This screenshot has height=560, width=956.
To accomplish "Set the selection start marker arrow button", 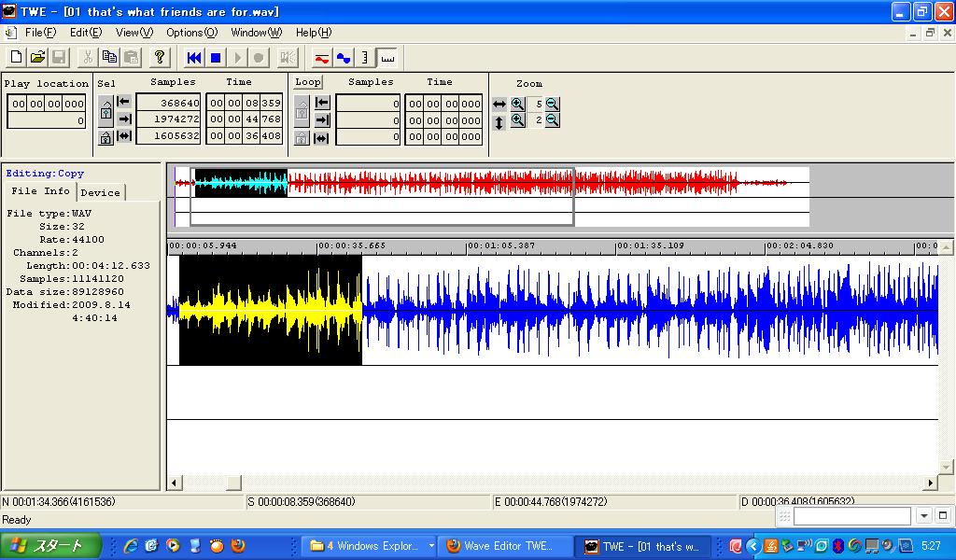I will point(123,103).
